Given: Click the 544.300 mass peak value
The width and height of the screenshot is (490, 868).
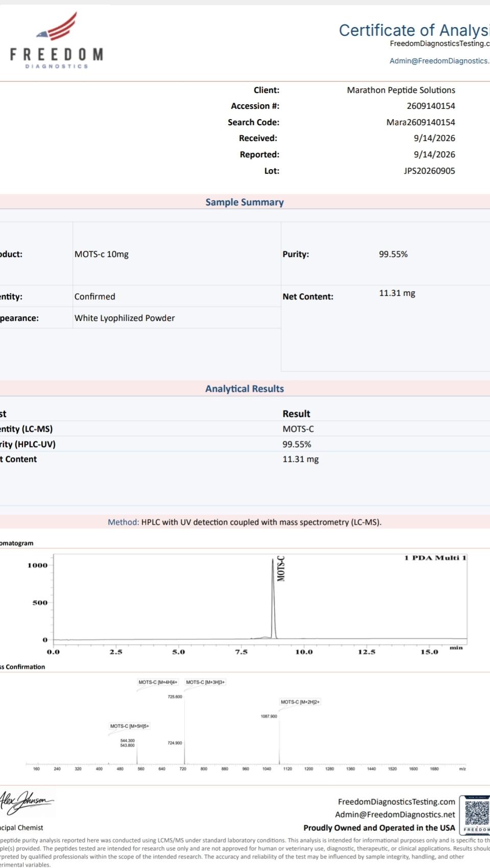Looking at the screenshot, I should pos(128,740).
